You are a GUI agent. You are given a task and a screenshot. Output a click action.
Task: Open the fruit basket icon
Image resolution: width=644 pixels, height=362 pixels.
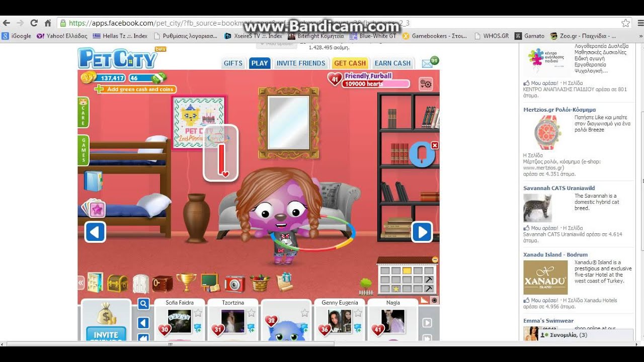[x=260, y=283]
